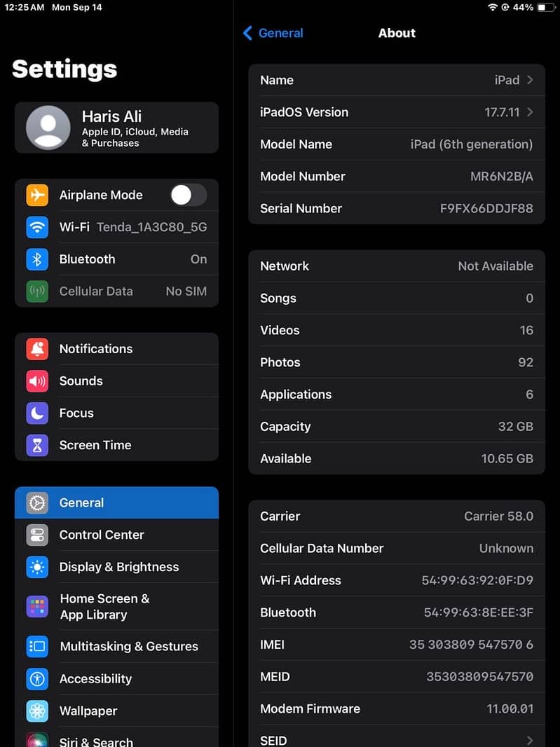This screenshot has height=747, width=560.
Task: Open Multitasking & Gestures settings
Action: pyautogui.click(x=117, y=647)
